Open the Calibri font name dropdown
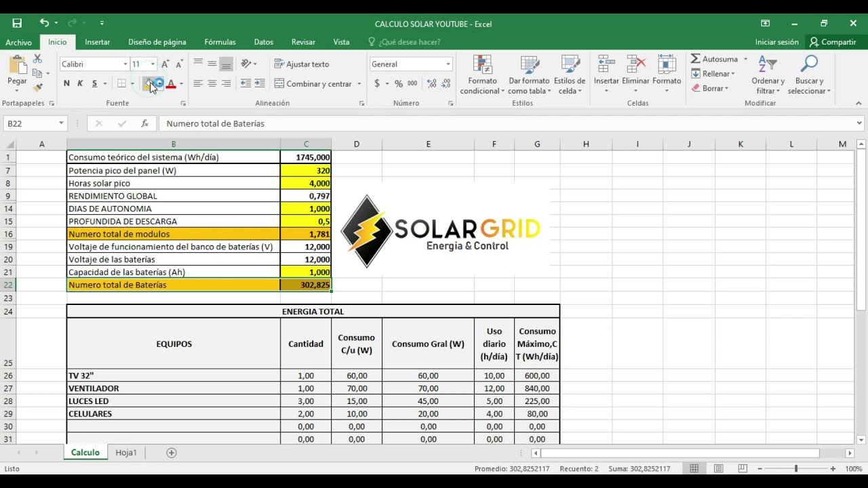This screenshot has height=488, width=868. (125, 64)
